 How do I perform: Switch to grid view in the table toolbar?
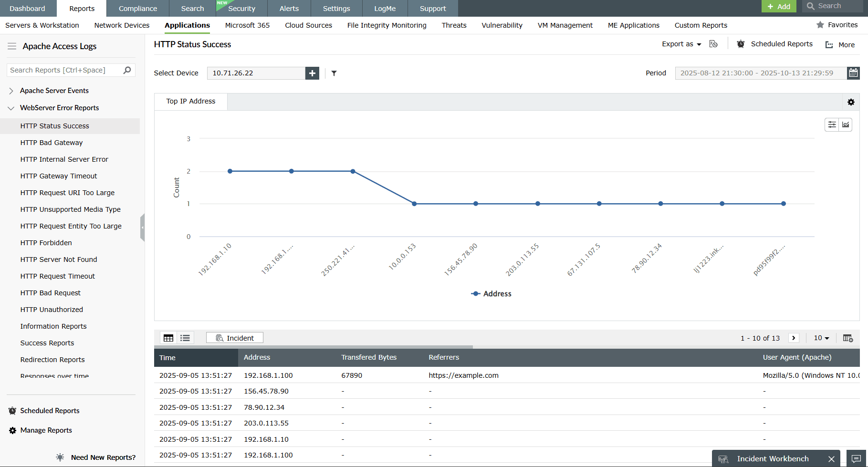tap(168, 337)
